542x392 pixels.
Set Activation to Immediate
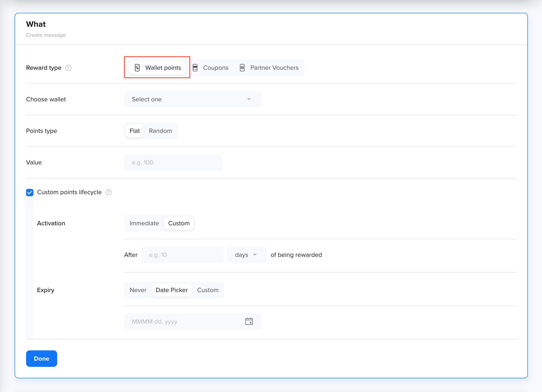coord(144,223)
